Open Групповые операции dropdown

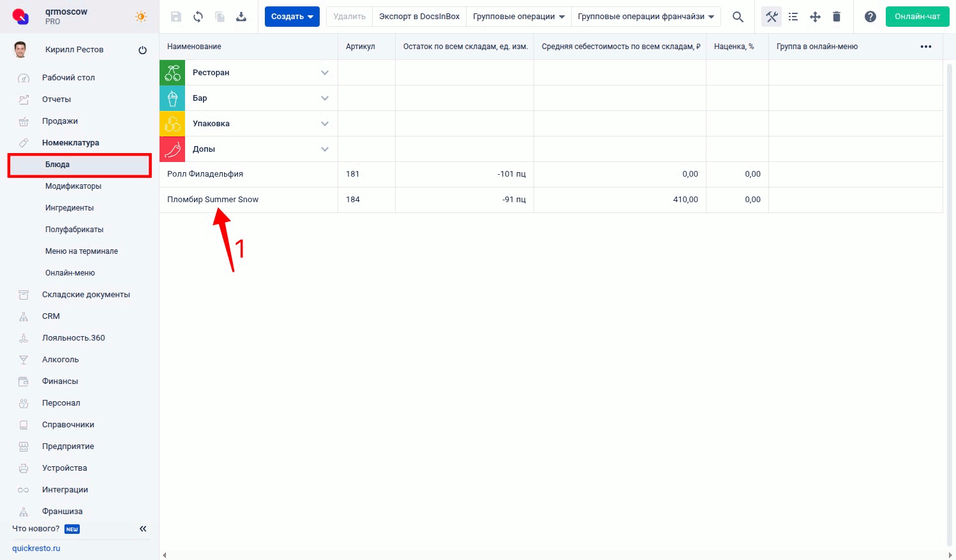(x=518, y=17)
